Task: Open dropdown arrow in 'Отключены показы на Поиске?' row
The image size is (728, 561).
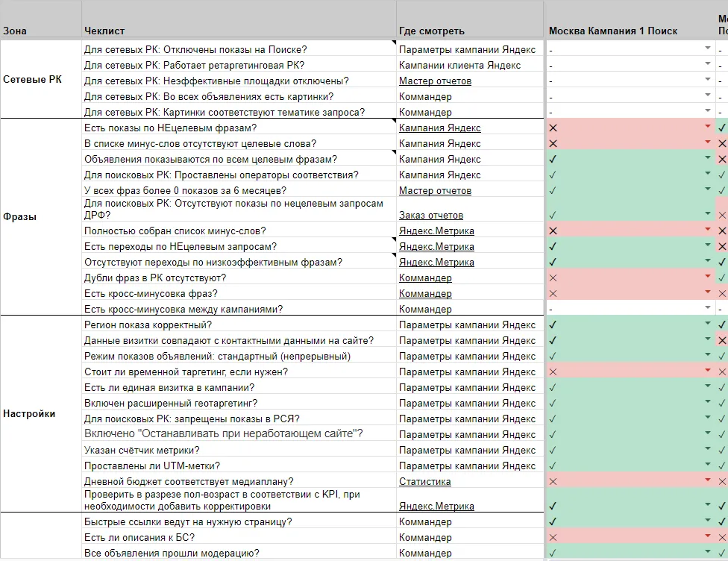Action: 708,48
